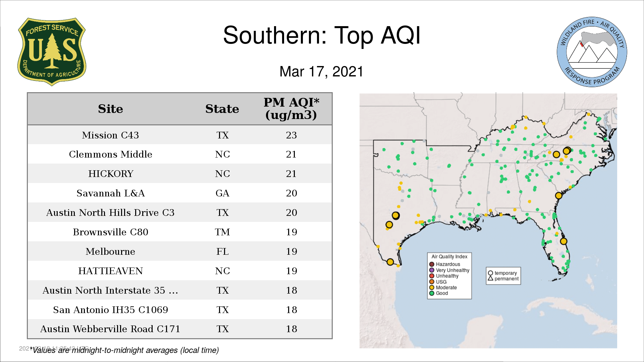
Task: Click the 'Moderate' legend label
Action: point(446,288)
